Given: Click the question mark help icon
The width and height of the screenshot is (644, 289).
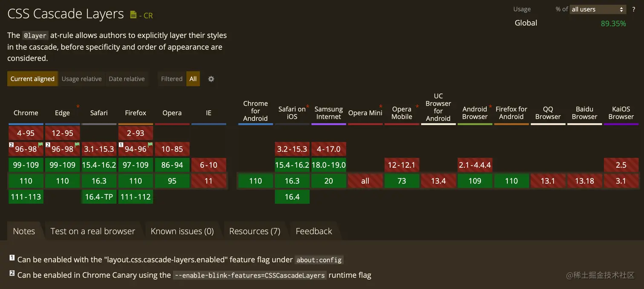Looking at the screenshot, I should (x=634, y=9).
